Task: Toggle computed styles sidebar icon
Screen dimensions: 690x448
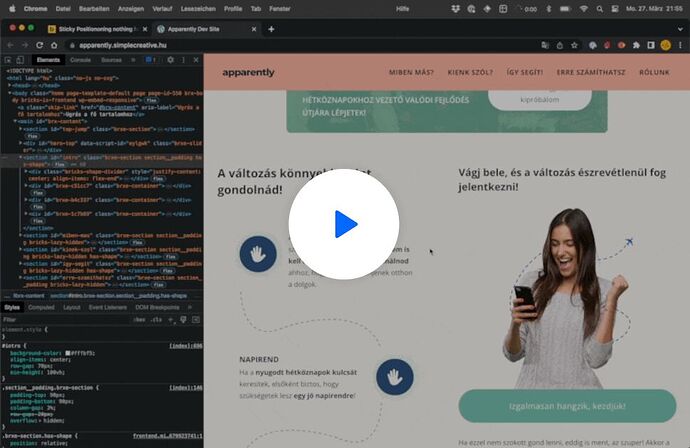Action: [196, 319]
